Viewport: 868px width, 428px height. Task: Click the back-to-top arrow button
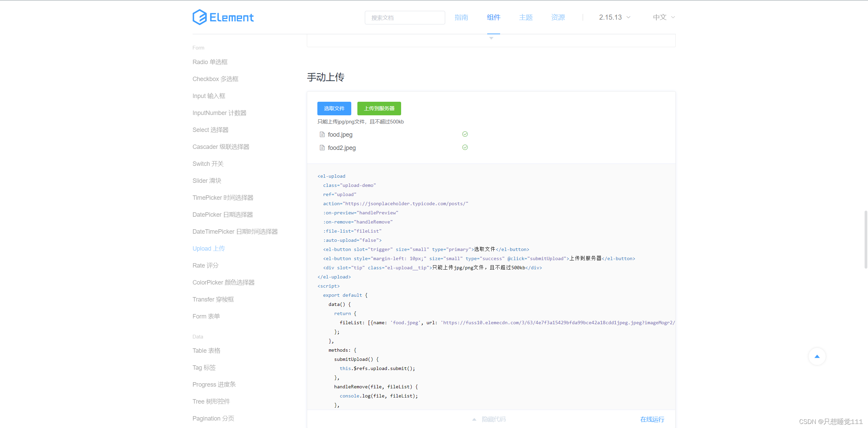pos(817,356)
